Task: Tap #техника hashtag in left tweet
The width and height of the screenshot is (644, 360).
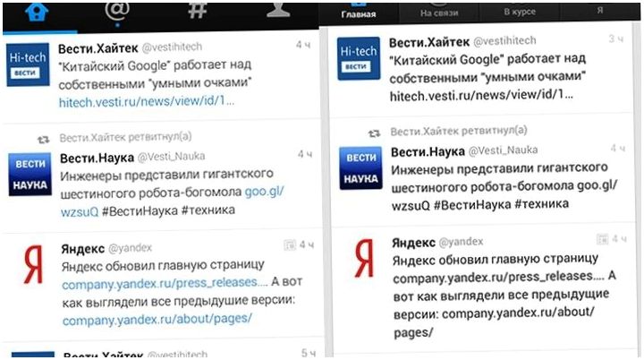Action: pyautogui.click(x=208, y=210)
